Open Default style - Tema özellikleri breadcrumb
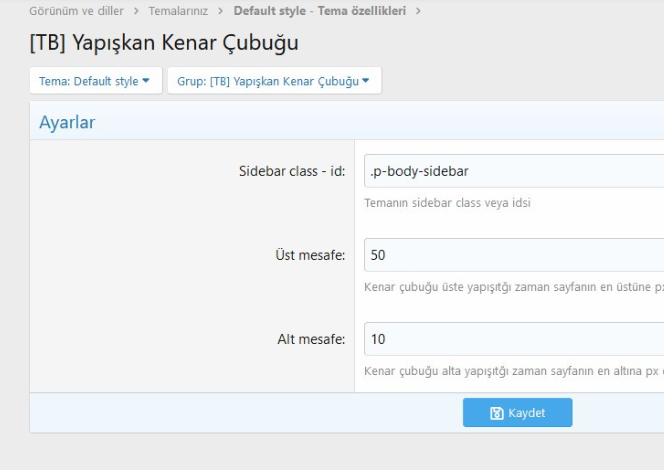664x470 pixels. (320, 11)
